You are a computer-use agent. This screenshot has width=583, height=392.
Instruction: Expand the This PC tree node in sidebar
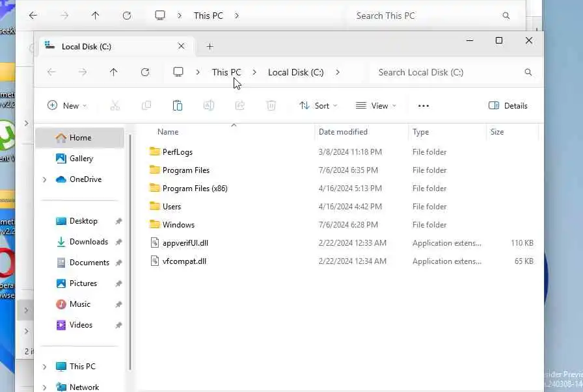tap(45, 367)
